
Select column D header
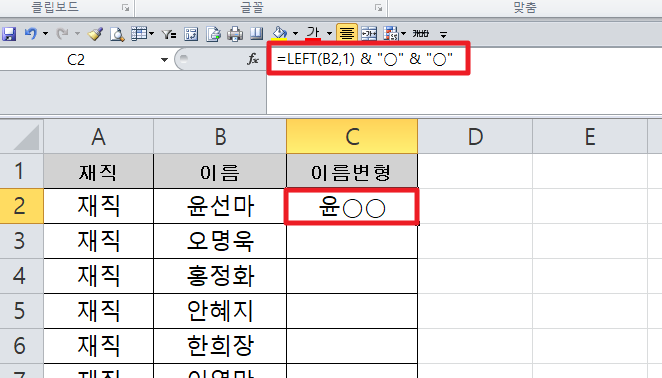[x=475, y=136]
